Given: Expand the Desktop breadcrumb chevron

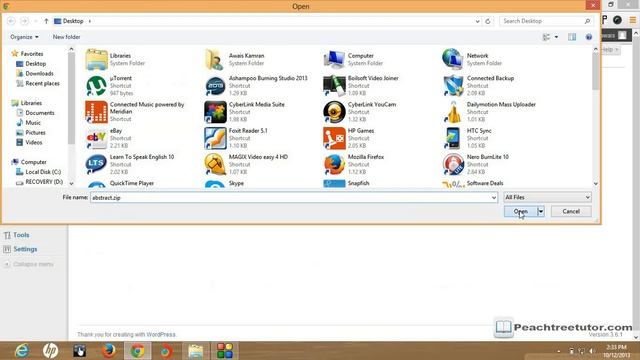Looking at the screenshot, I should coord(90,21).
